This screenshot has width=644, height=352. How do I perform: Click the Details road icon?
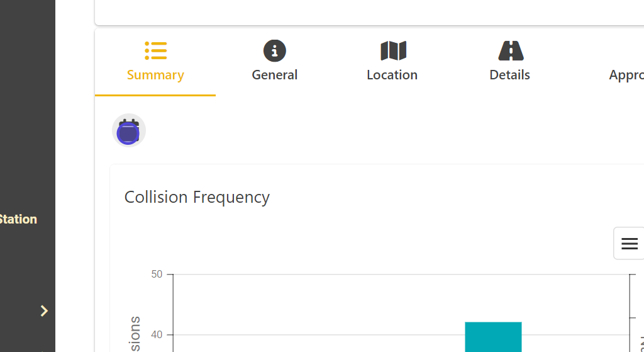(511, 50)
